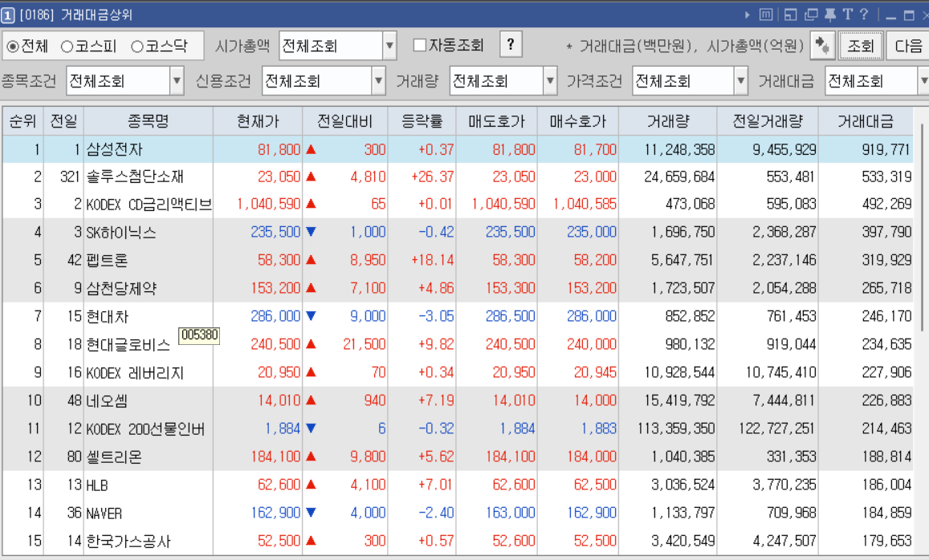The height and width of the screenshot is (560, 929).
Task: Click the 거래대금(백만원), 시가총액(억원) unit note
Action: (x=686, y=46)
